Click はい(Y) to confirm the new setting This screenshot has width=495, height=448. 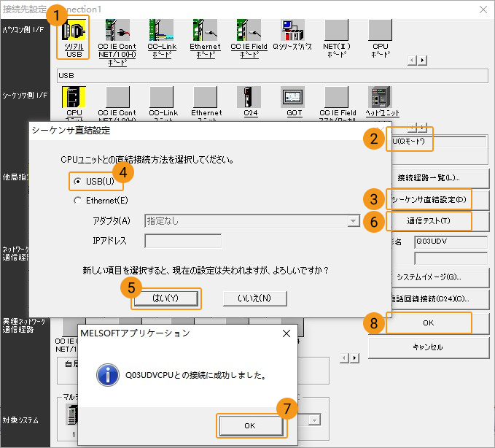click(165, 298)
